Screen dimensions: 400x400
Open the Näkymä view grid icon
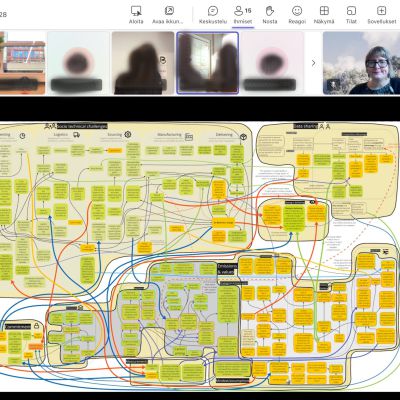[x=324, y=11]
